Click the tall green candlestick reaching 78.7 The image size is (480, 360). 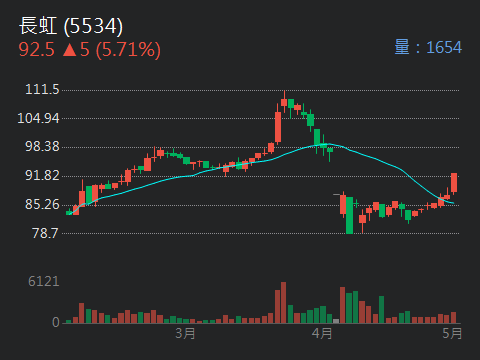point(349,215)
